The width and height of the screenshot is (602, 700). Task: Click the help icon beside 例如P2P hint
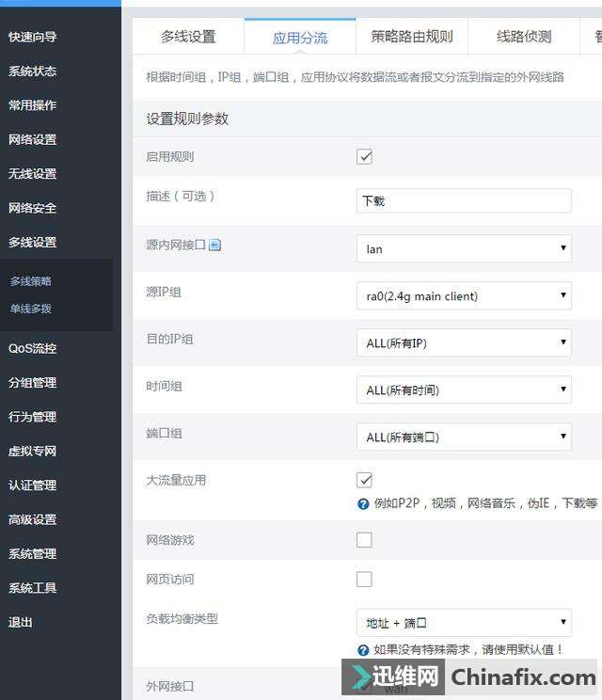[x=363, y=504]
